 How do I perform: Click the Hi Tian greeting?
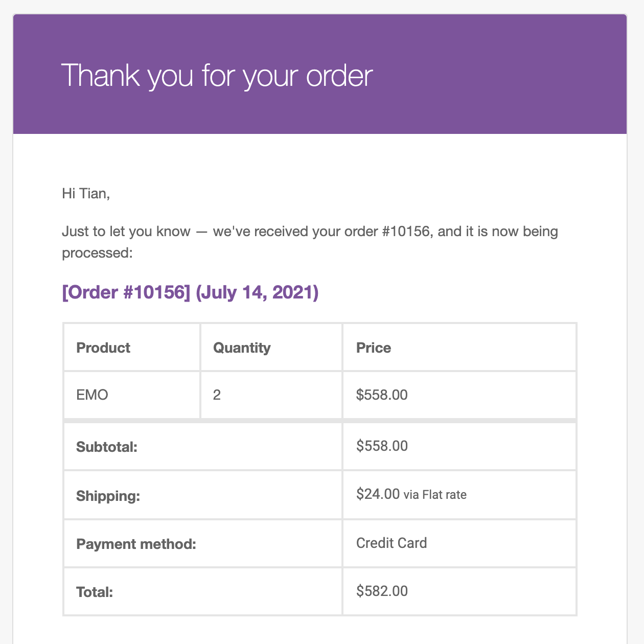(x=86, y=193)
